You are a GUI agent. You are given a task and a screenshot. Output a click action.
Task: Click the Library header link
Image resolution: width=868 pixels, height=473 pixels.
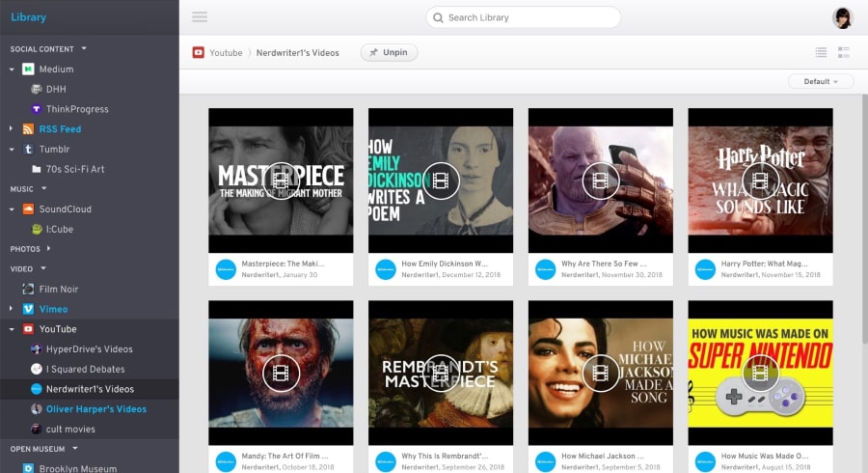[28, 17]
